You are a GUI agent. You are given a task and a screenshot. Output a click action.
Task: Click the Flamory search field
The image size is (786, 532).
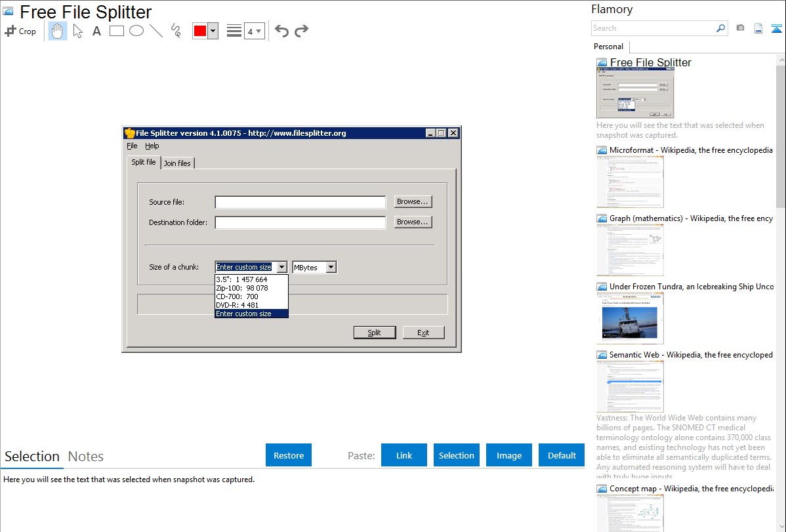click(x=653, y=28)
